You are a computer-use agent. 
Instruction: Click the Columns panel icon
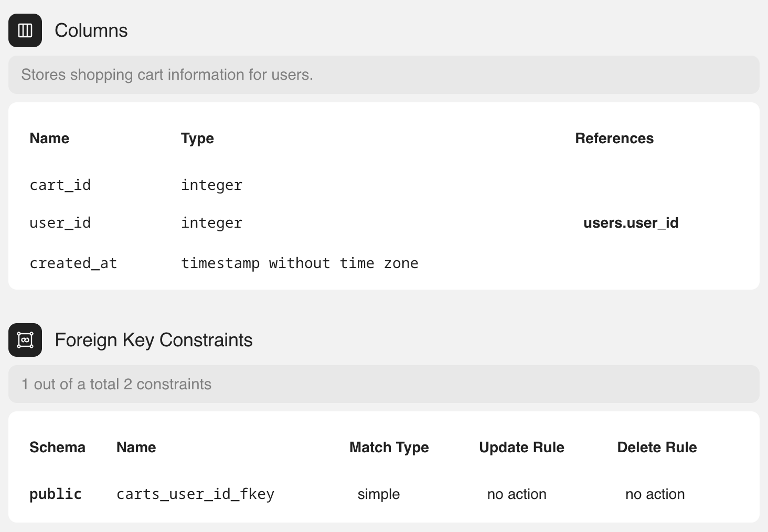(25, 30)
